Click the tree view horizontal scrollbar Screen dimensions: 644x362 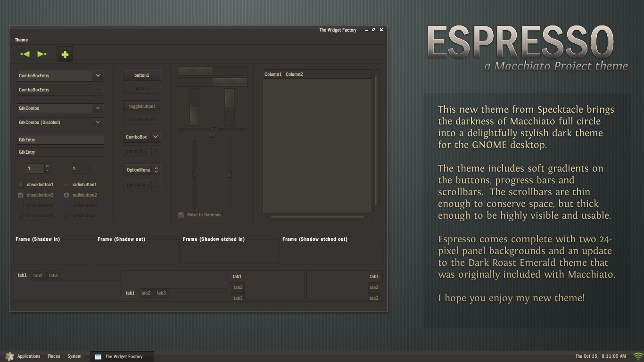[x=317, y=217]
